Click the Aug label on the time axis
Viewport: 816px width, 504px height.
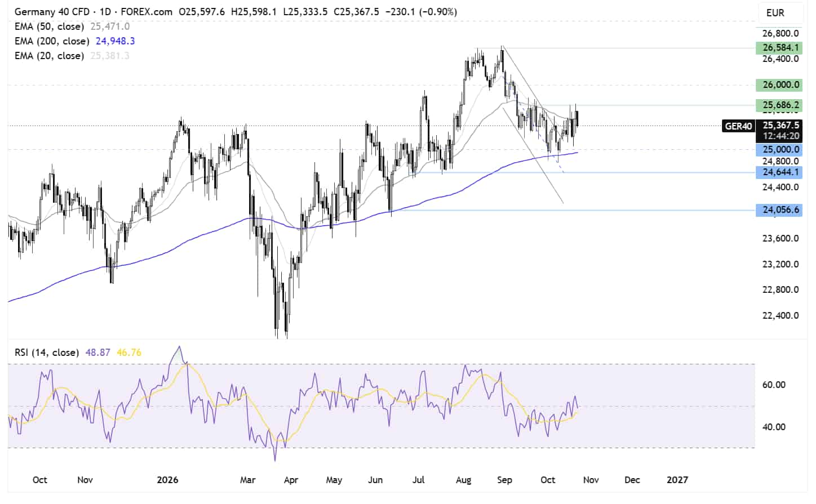[463, 480]
